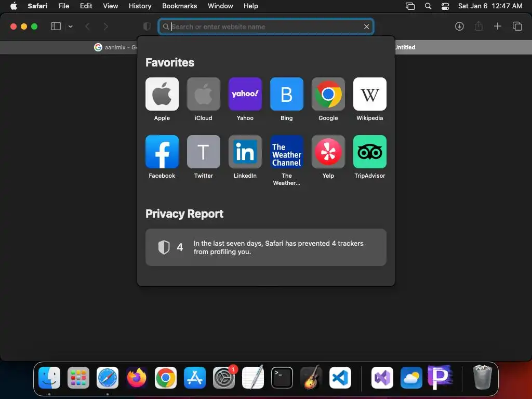Open System Settings from the Dock

224,378
